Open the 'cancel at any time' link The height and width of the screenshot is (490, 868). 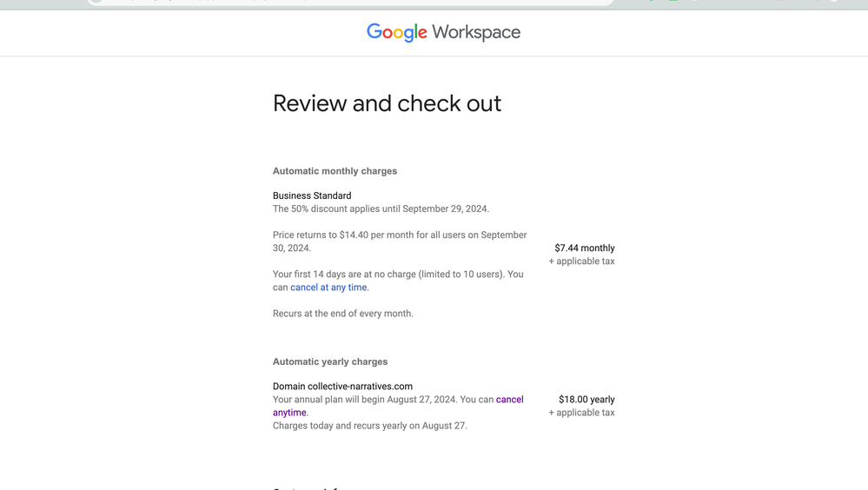click(x=329, y=288)
